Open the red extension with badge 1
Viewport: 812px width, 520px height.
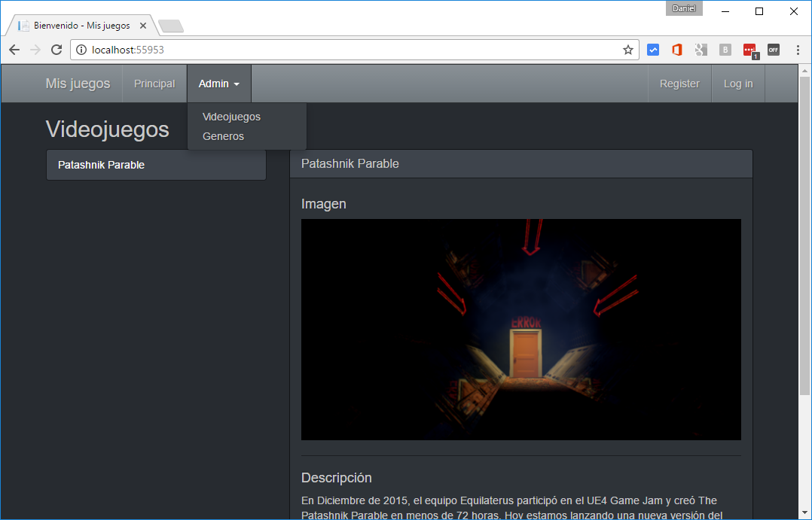(x=750, y=50)
